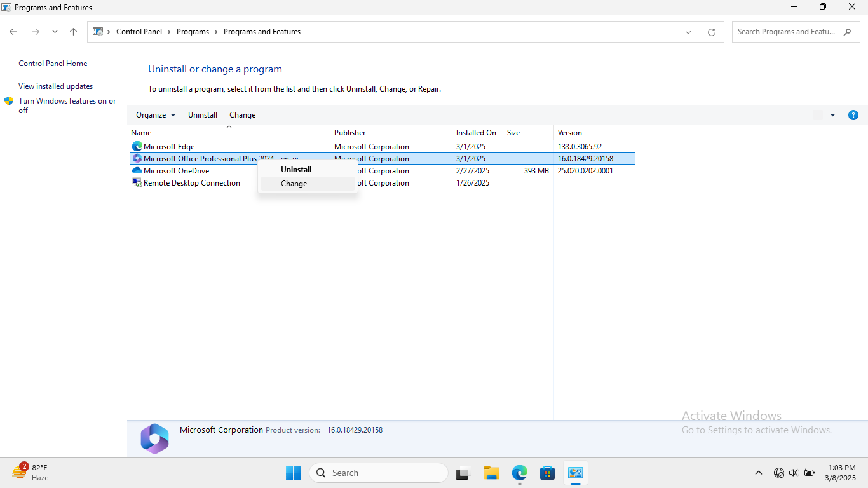Click the OneDrive cloud icon
The image size is (868, 488).
(x=137, y=171)
